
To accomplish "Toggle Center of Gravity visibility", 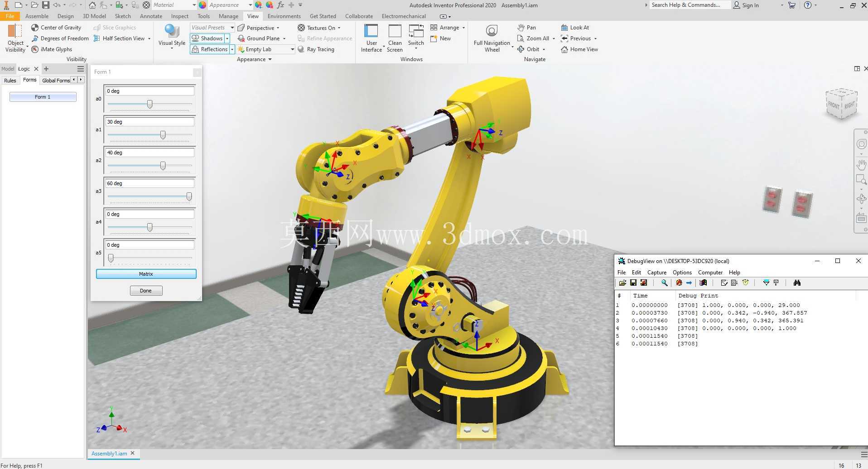I will (56, 28).
